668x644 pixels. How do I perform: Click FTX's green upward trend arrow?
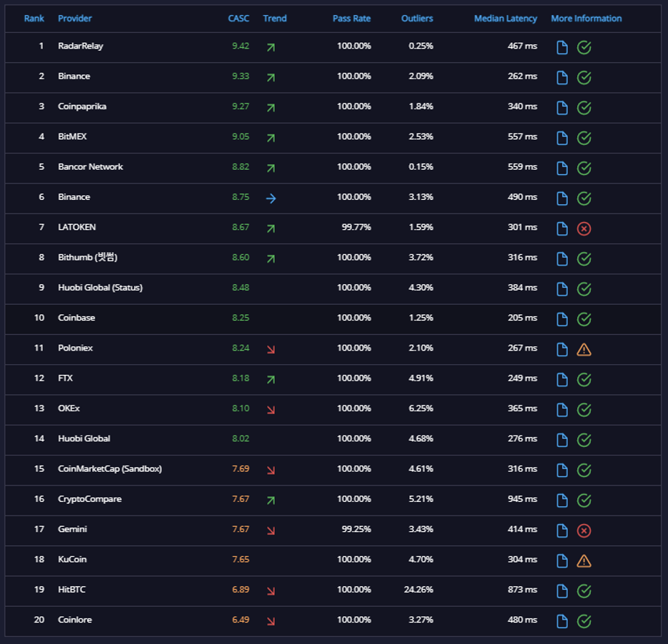tap(271, 380)
